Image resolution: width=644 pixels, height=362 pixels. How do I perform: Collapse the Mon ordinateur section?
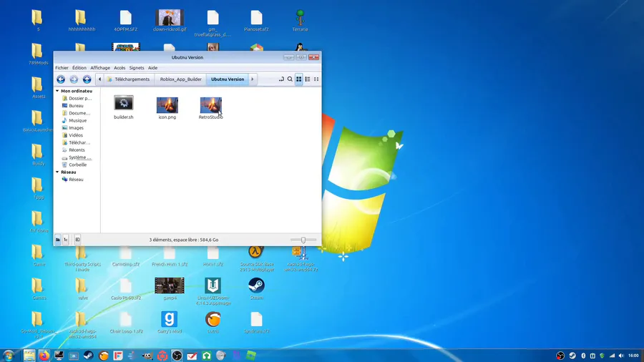click(x=57, y=91)
